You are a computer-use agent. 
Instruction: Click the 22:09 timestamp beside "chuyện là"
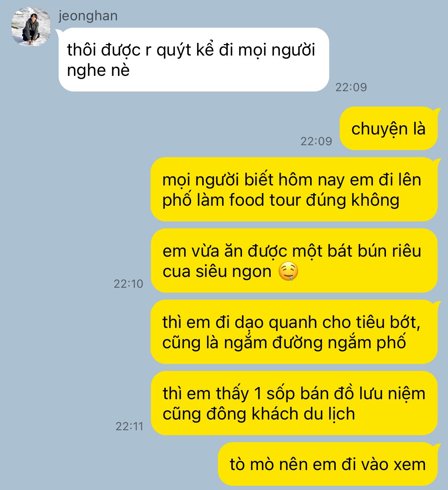(x=316, y=141)
